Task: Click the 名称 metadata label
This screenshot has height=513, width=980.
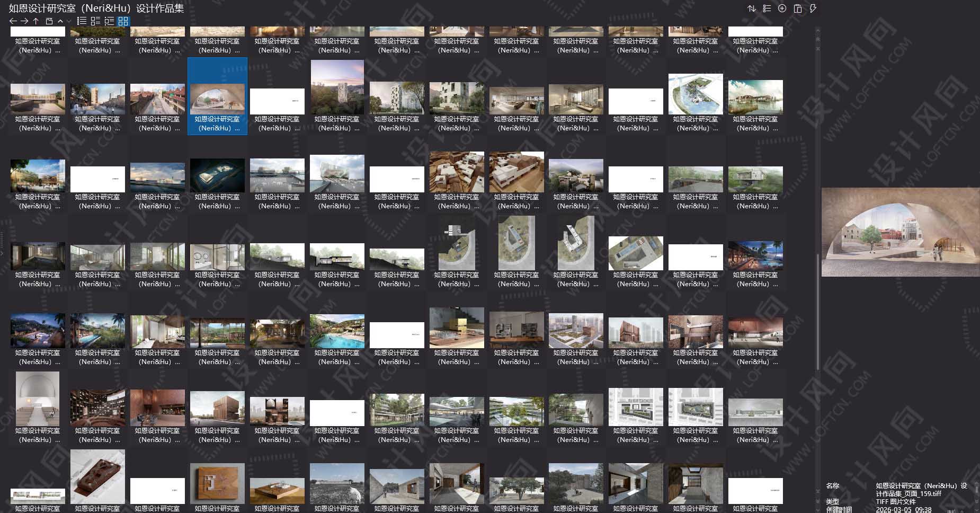Action: coord(832,485)
